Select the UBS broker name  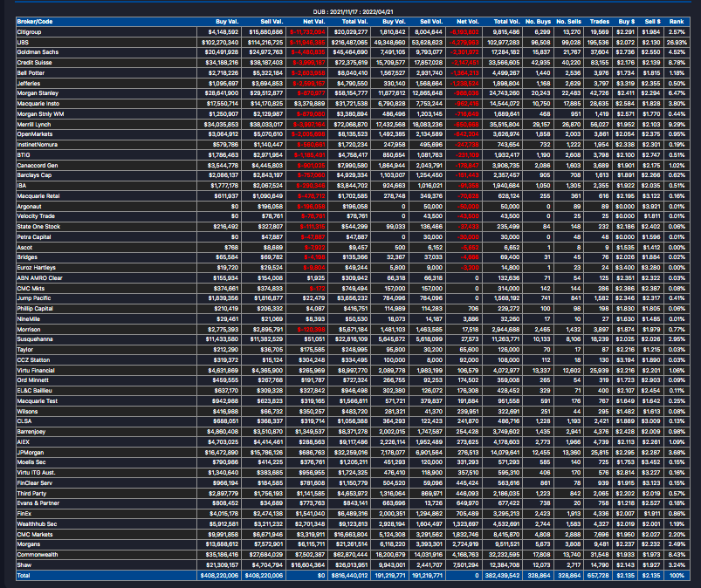pyautogui.click(x=23, y=43)
